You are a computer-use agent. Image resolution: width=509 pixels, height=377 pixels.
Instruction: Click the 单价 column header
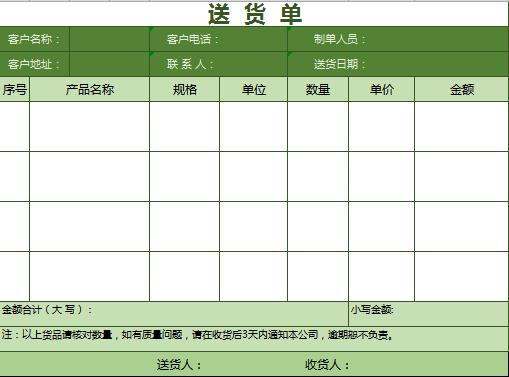tap(382, 89)
